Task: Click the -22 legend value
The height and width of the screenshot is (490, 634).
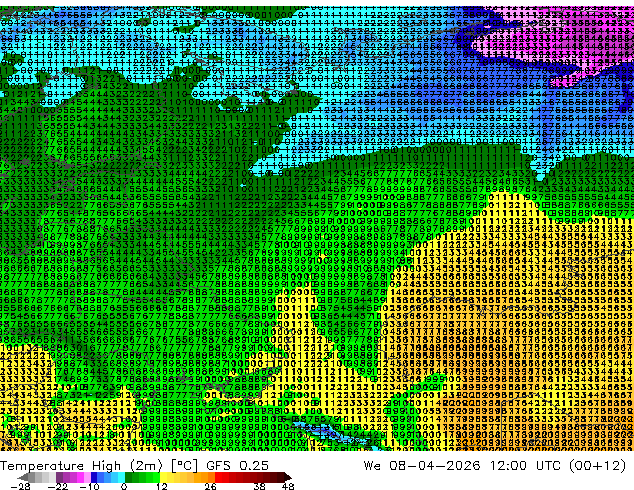Action: click(x=57, y=486)
